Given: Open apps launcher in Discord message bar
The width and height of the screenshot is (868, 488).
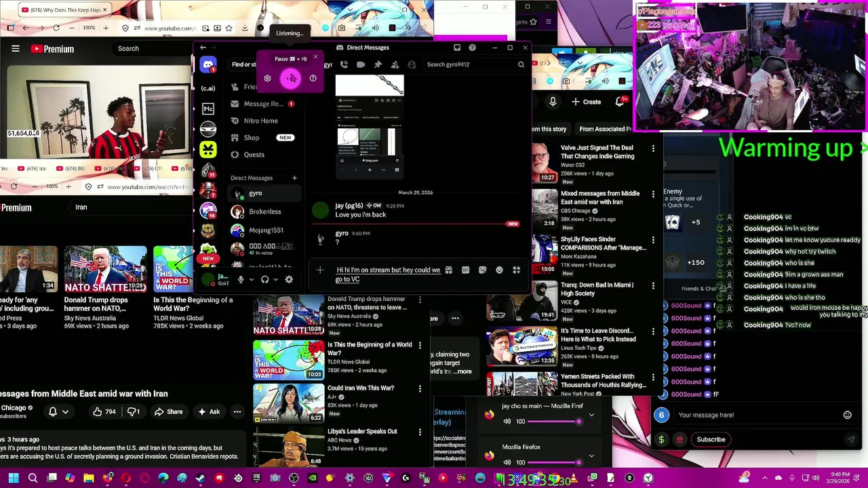Looking at the screenshot, I should click(516, 270).
